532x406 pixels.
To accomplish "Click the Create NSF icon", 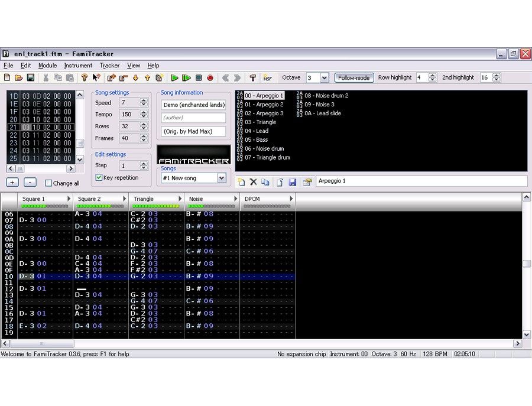I will pyautogui.click(x=267, y=77).
